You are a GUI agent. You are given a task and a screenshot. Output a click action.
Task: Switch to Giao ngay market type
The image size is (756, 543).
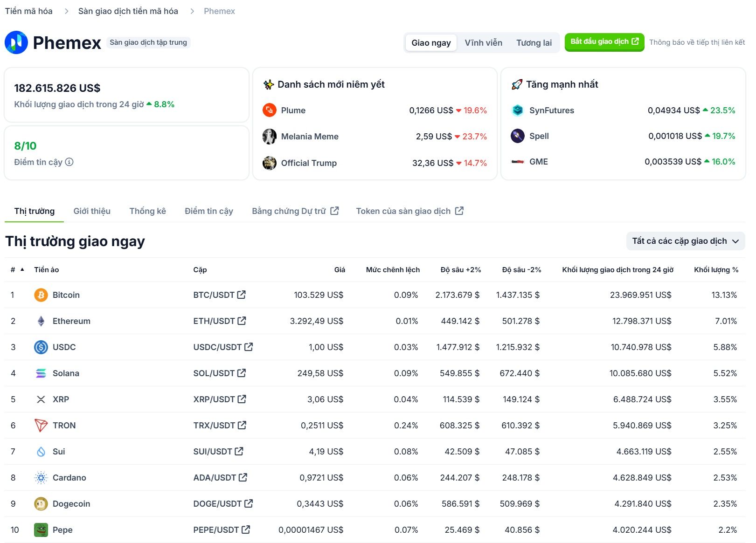[x=431, y=43]
